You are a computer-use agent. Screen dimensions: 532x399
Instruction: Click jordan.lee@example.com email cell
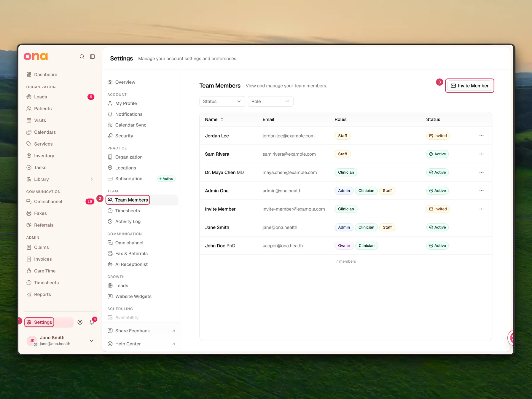pyautogui.click(x=289, y=136)
